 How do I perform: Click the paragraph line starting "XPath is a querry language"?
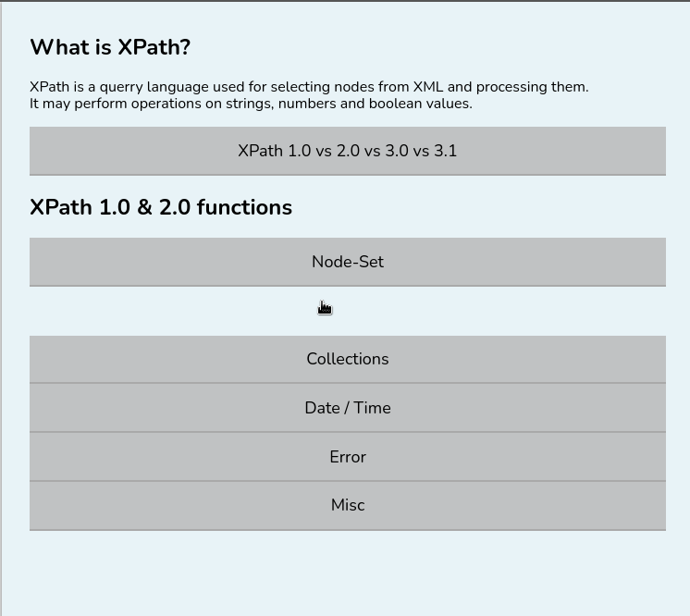point(309,87)
